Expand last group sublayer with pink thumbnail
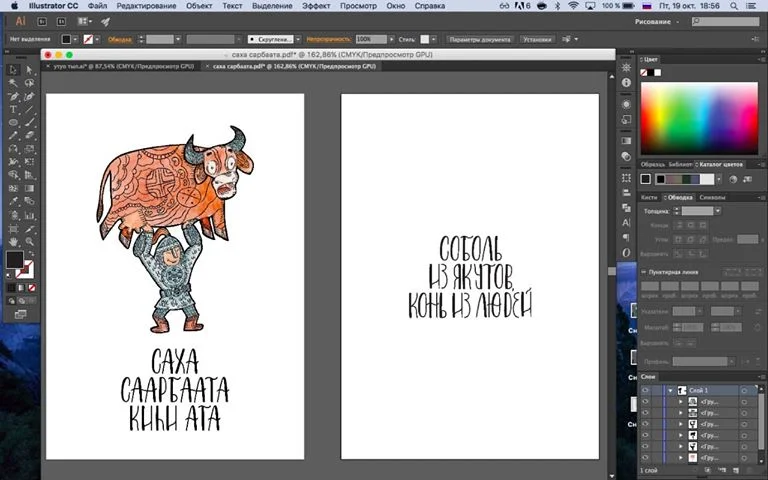This screenshot has height=480, width=768. pyautogui.click(x=680, y=458)
